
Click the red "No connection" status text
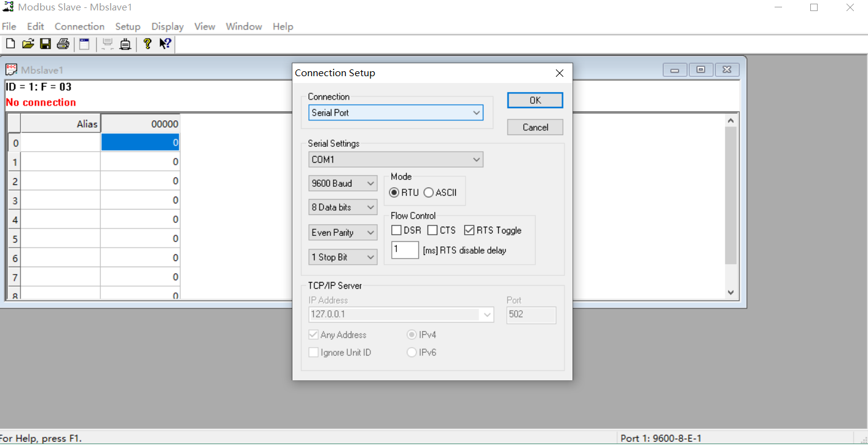[x=41, y=103]
